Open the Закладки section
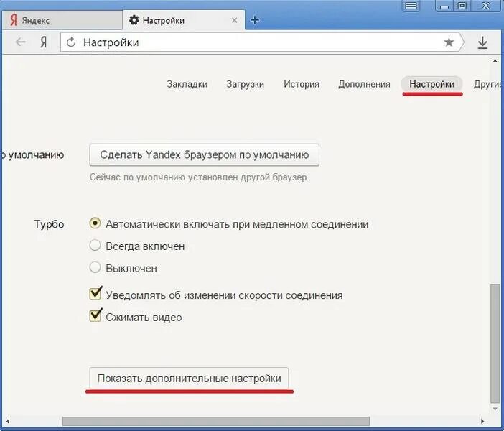This screenshot has height=431, width=504. pos(187,84)
